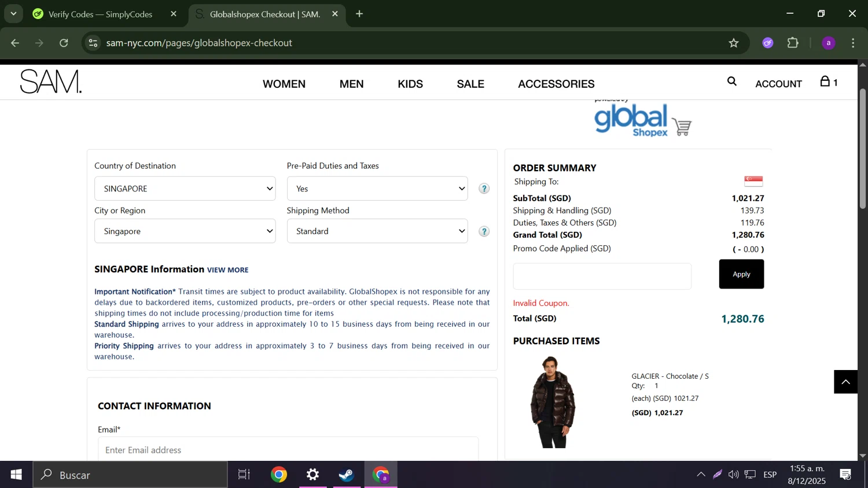
Task: Expand the Country of Destination dropdown
Action: (185, 188)
